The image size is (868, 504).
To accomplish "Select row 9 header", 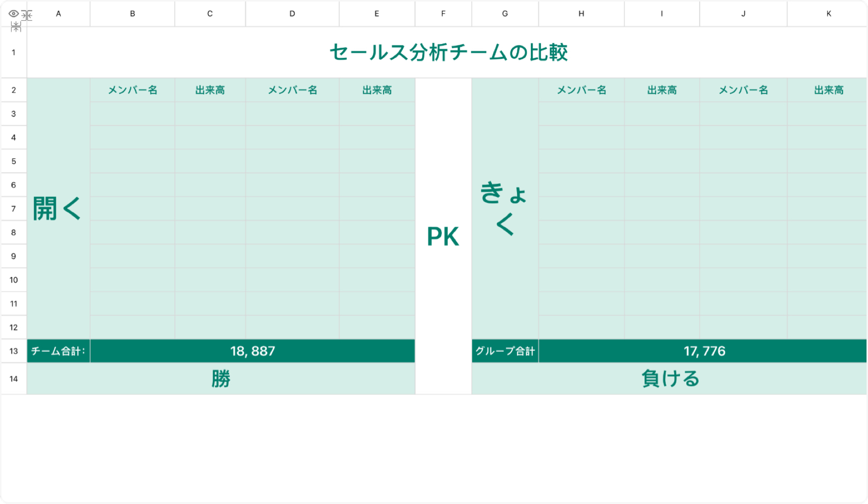I will pos(14,256).
